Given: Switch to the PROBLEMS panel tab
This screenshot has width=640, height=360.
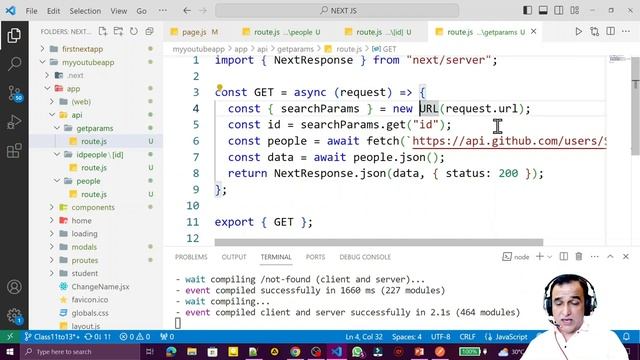Looking at the screenshot, I should click(191, 257).
